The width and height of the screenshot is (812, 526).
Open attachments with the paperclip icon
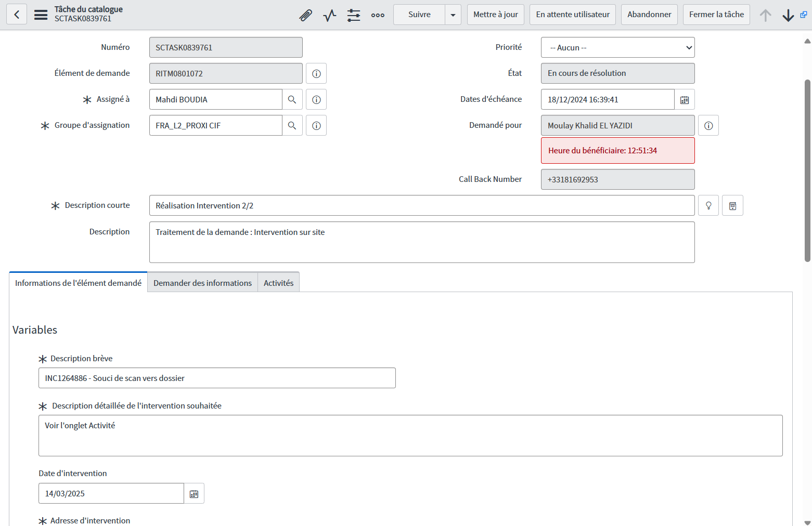(306, 15)
